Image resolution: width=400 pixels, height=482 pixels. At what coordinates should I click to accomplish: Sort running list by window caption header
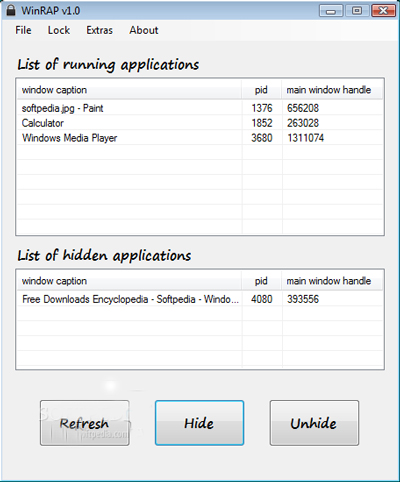pos(129,90)
